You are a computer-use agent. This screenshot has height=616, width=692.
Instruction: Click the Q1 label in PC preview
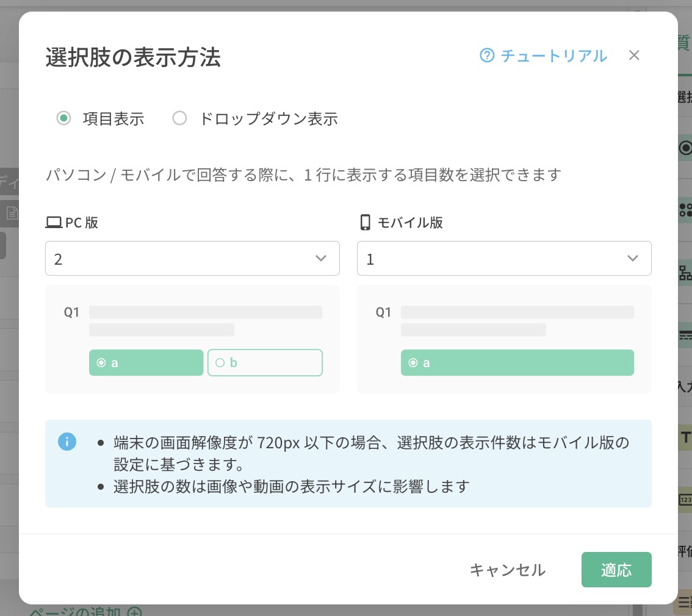[71, 312]
